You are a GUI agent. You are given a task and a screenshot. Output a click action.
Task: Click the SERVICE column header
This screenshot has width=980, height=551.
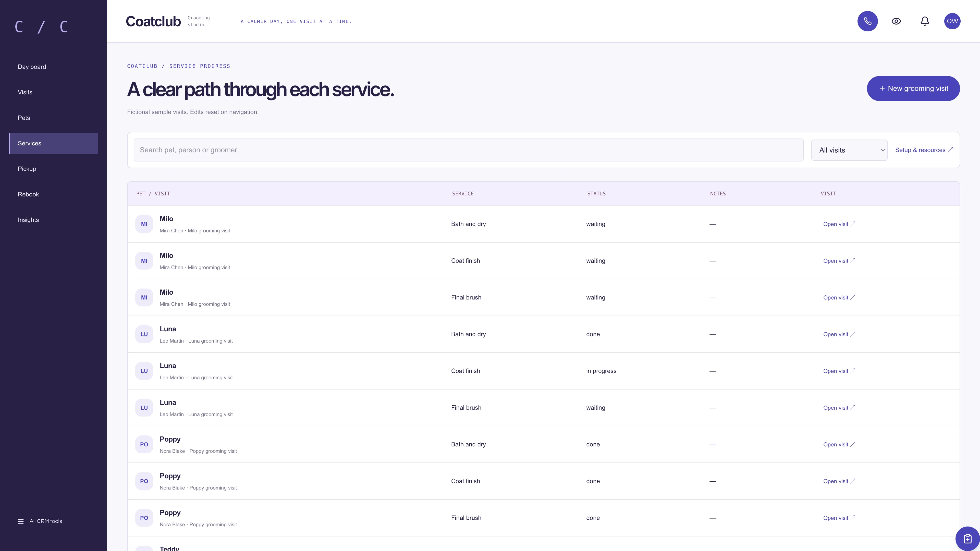coord(463,194)
